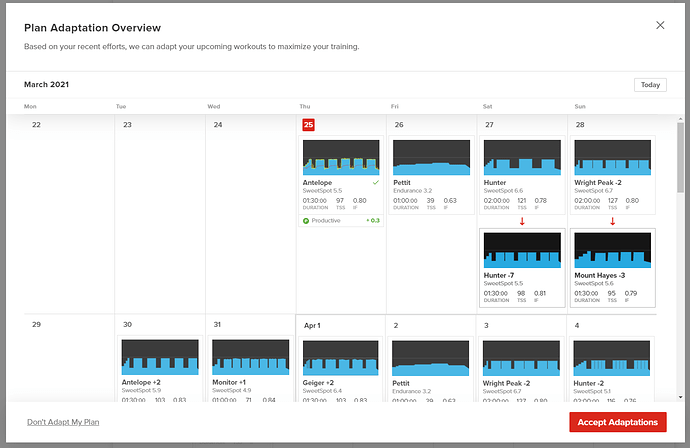
Task: Select the highlighted date 25 badge
Action: [308, 125]
